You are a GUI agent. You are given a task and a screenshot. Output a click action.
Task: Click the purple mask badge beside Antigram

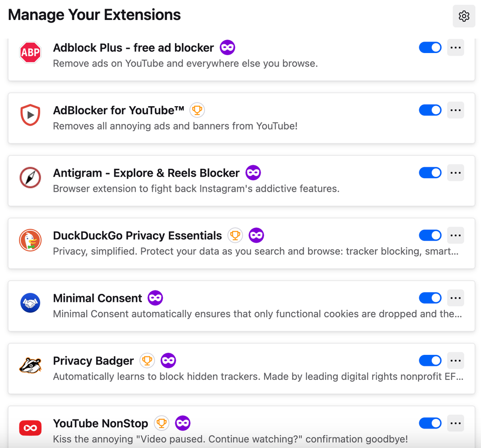(253, 172)
